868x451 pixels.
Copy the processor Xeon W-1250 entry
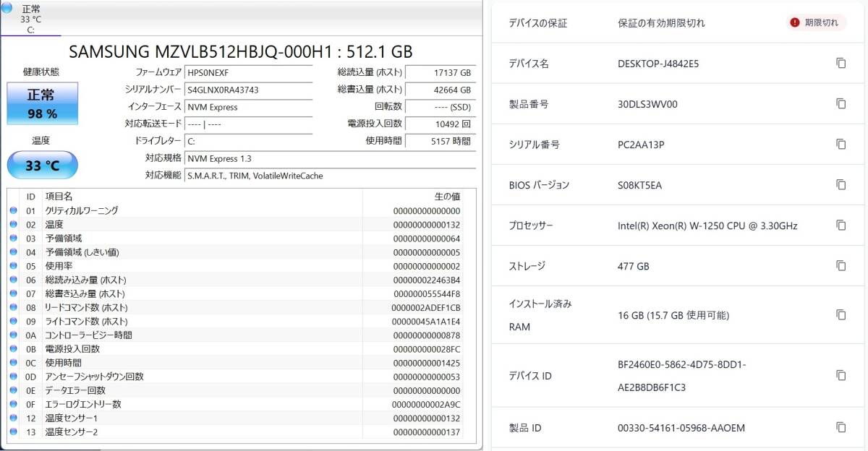841,225
